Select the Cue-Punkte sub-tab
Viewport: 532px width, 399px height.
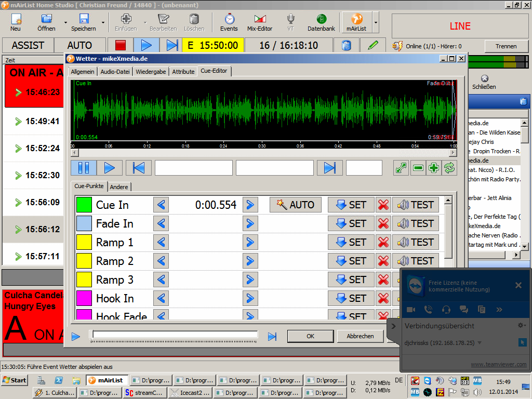[89, 186]
